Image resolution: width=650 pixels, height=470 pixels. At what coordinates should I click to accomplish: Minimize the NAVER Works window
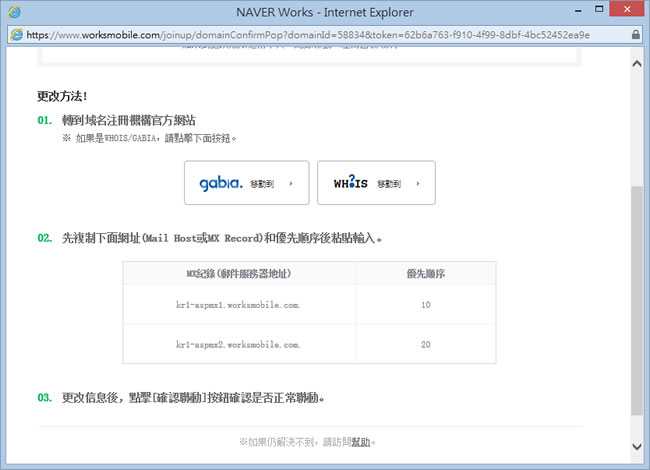[578, 10]
